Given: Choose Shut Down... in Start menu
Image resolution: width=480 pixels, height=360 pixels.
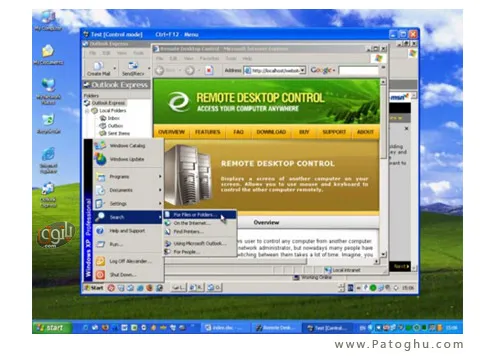Looking at the screenshot, I should coord(128,275).
